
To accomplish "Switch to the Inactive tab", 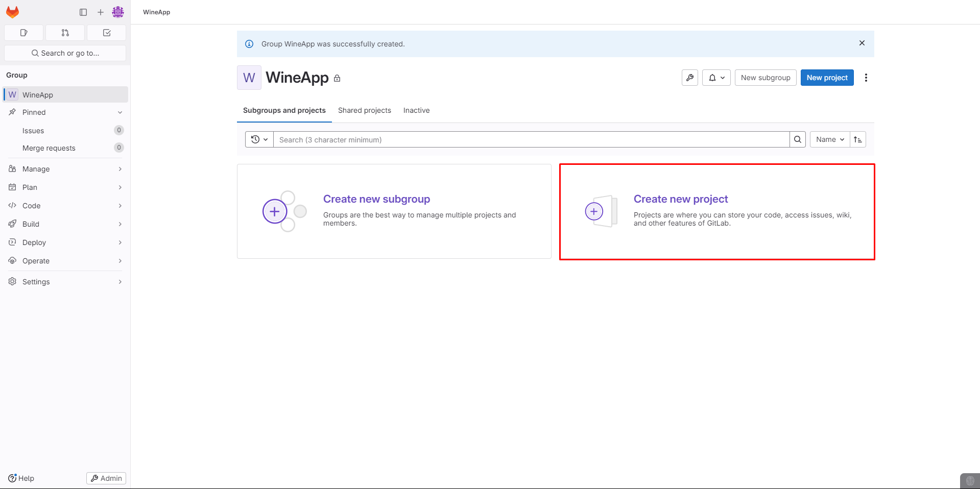I will [416, 110].
